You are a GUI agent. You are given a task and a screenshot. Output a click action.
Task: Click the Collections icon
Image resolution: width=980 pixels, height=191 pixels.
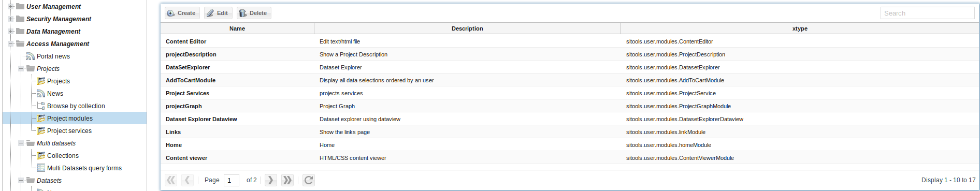41,155
